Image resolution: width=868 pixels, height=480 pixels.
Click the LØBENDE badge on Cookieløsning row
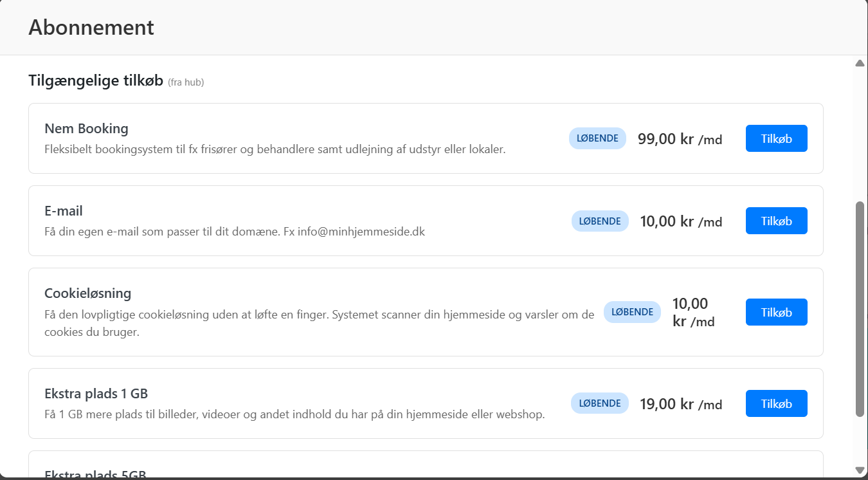tap(632, 312)
